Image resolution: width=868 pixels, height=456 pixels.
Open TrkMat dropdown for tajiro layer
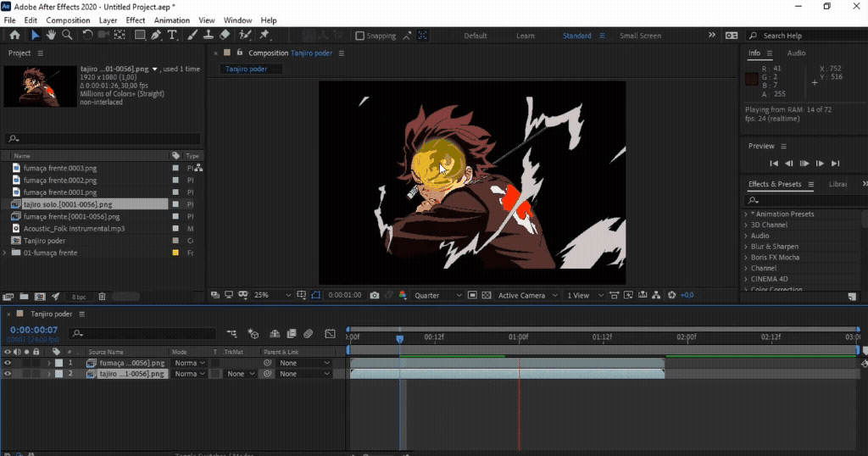pos(241,374)
